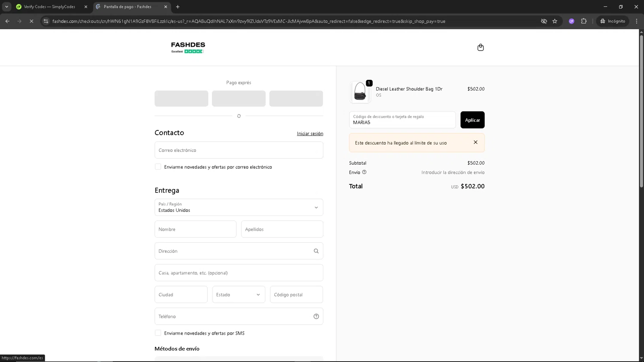Click the Diesel bag product thumbnail
Image resolution: width=644 pixels, height=362 pixels.
(x=360, y=92)
